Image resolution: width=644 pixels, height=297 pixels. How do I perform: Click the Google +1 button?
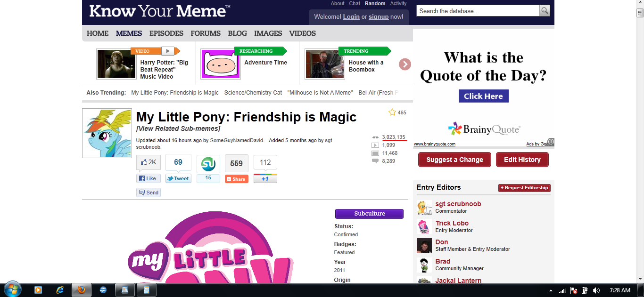click(265, 179)
